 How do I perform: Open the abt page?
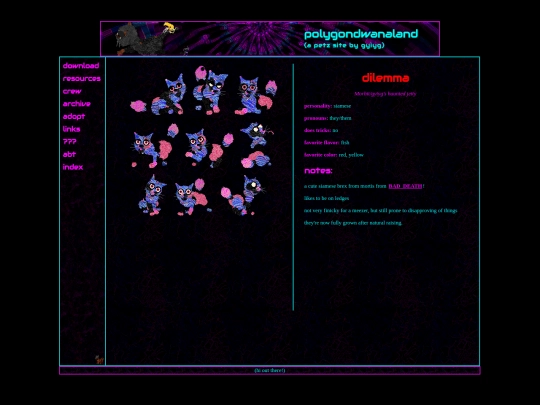click(69, 154)
